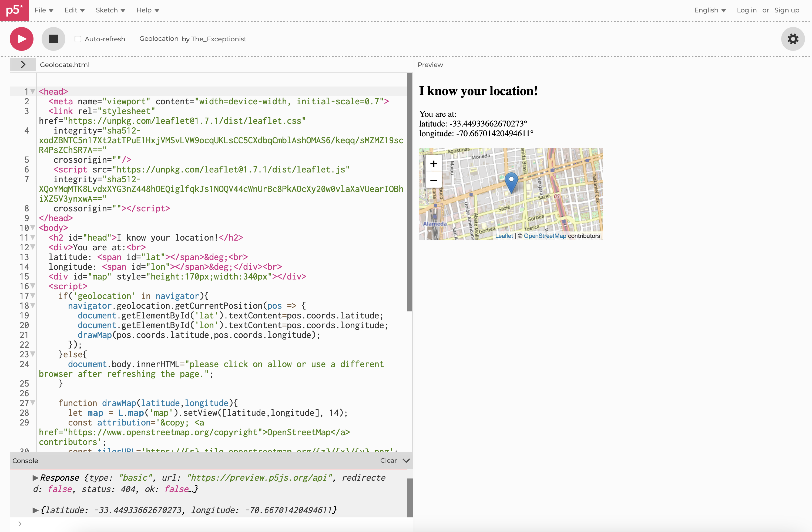Screen dimensions: 812x532
Task: Click the Geolocation sketch name
Action: (x=159, y=39)
